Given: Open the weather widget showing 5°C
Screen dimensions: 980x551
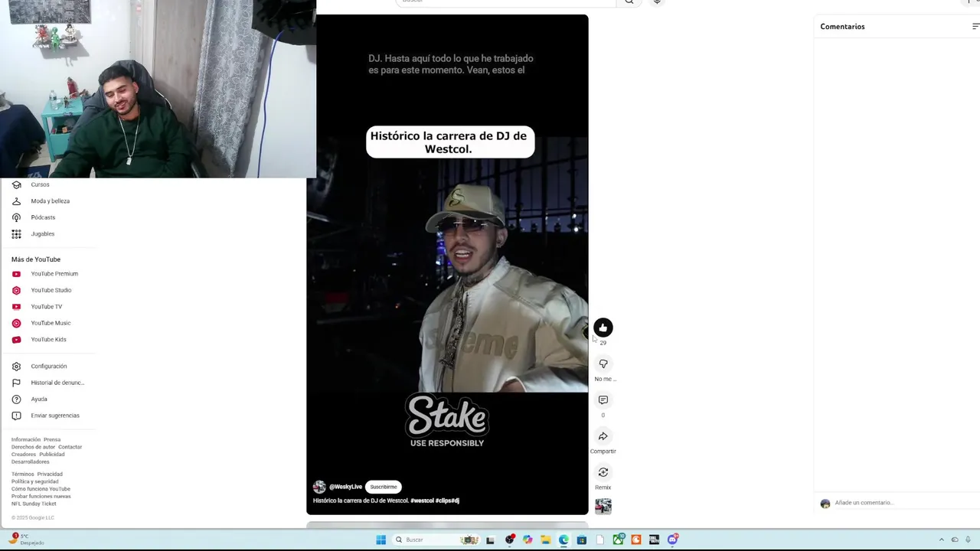Looking at the screenshot, I should [25, 540].
